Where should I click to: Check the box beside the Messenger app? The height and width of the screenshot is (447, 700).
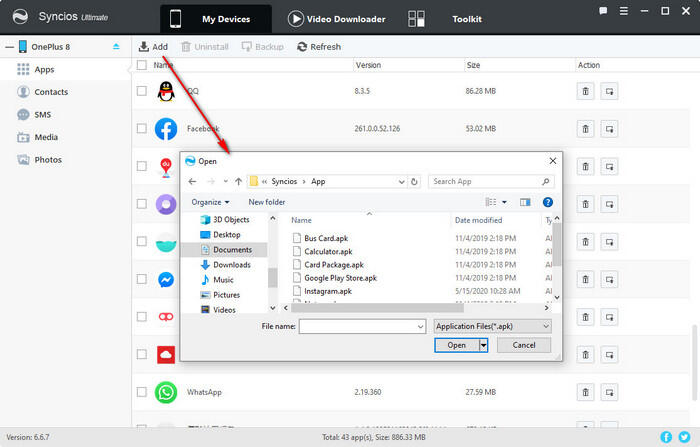pos(142,279)
